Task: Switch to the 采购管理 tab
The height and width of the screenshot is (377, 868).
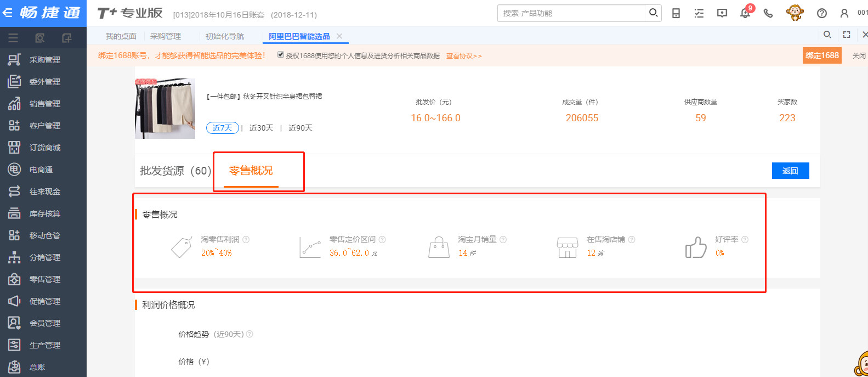Action: point(166,36)
